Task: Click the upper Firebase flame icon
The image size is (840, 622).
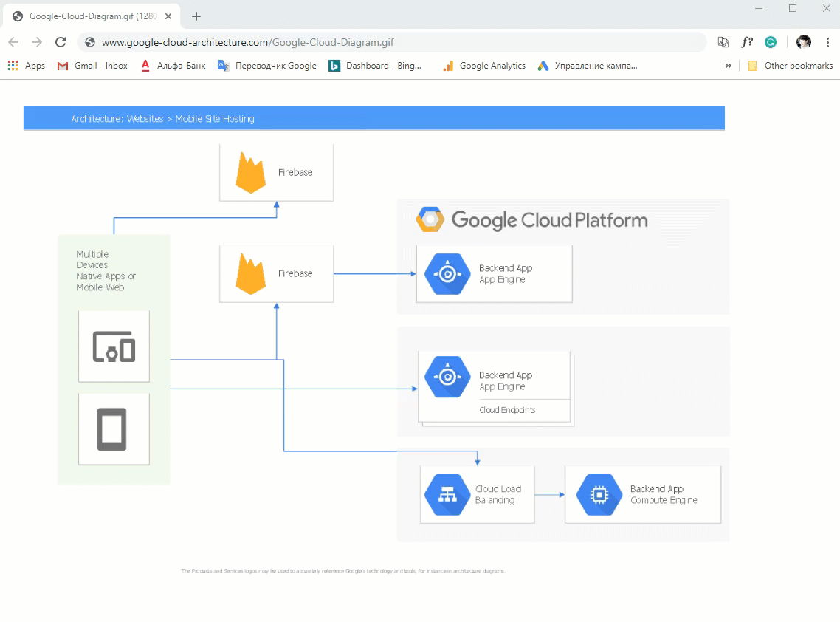Action: click(x=251, y=173)
